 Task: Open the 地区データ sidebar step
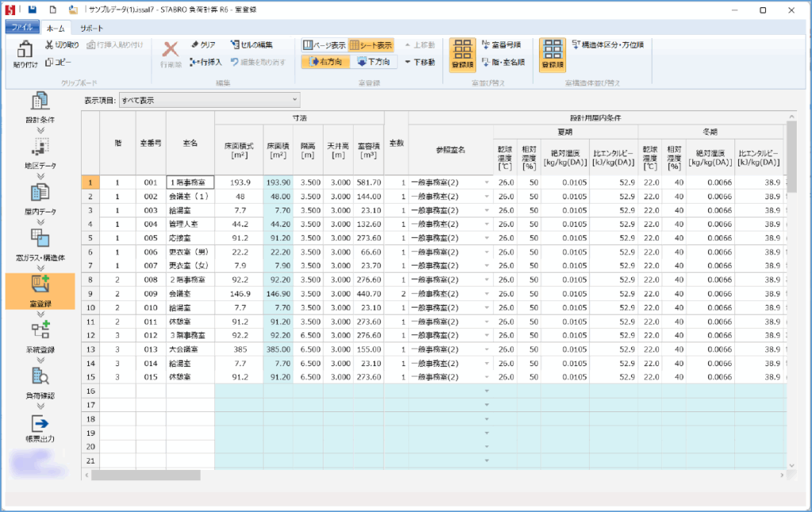coord(40,147)
